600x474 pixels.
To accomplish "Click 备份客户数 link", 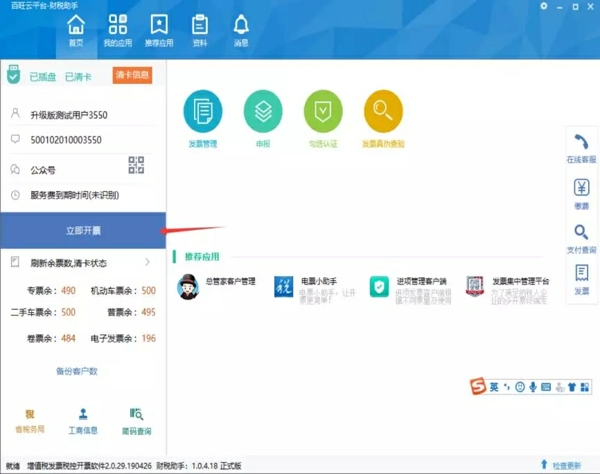I will 77,371.
